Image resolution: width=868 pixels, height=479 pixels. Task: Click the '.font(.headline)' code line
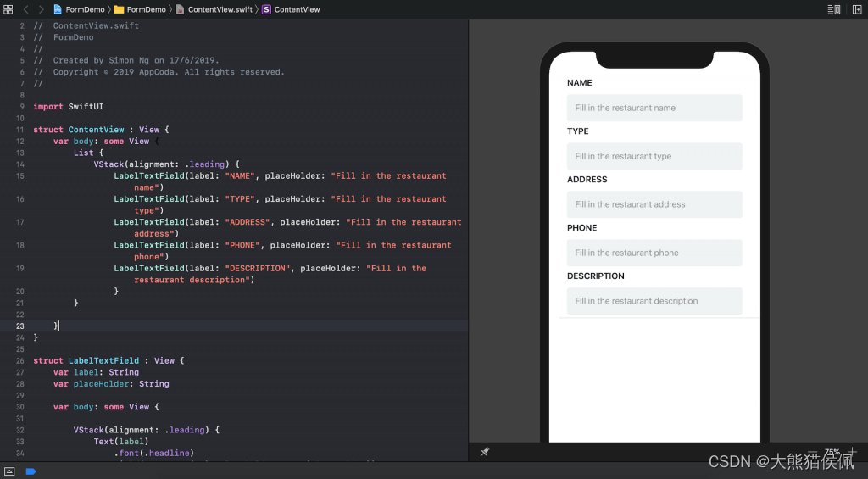click(154, 453)
